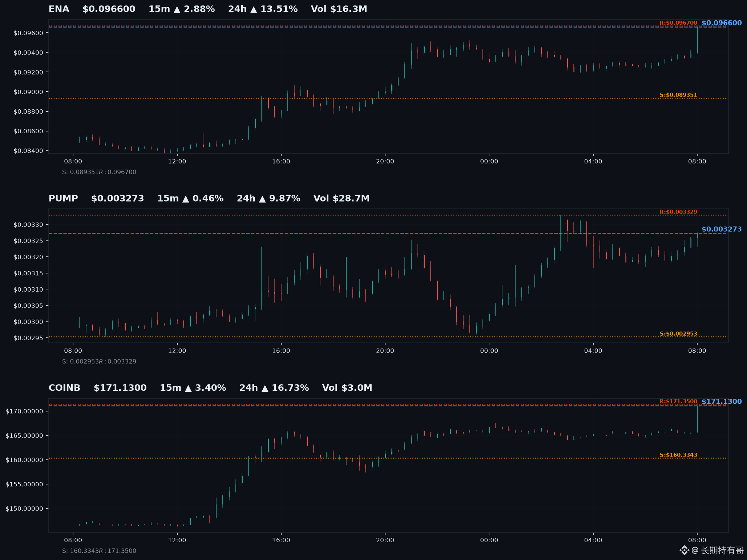Click COINB footer text S: 160.3343R : 171.3500
Viewport: 747px width, 560px height.
point(99,551)
